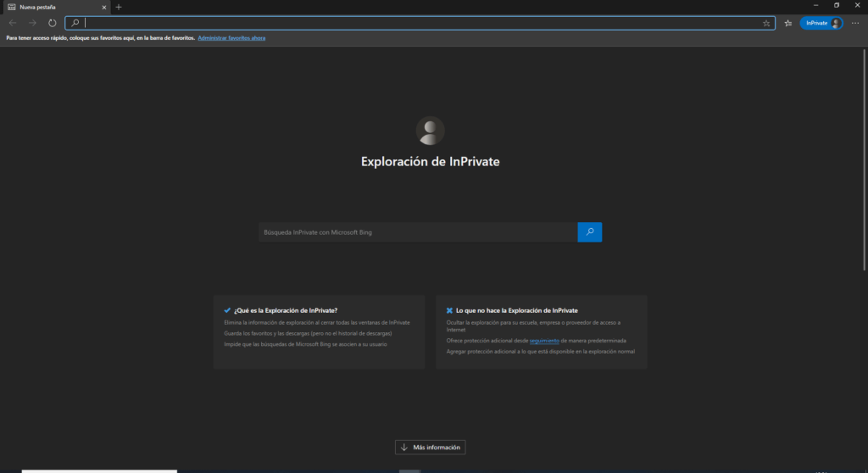Click the Más información button
The width and height of the screenshot is (868, 473).
tap(430, 448)
